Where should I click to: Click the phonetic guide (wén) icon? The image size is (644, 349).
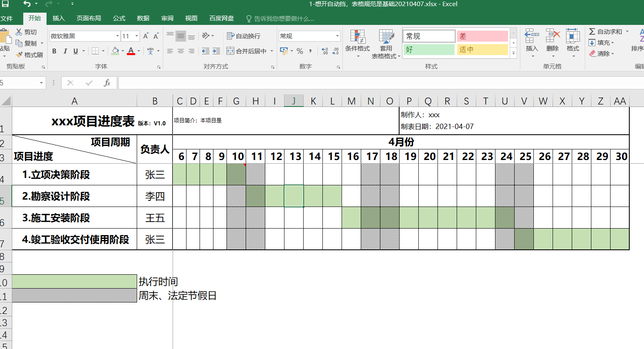pos(151,51)
